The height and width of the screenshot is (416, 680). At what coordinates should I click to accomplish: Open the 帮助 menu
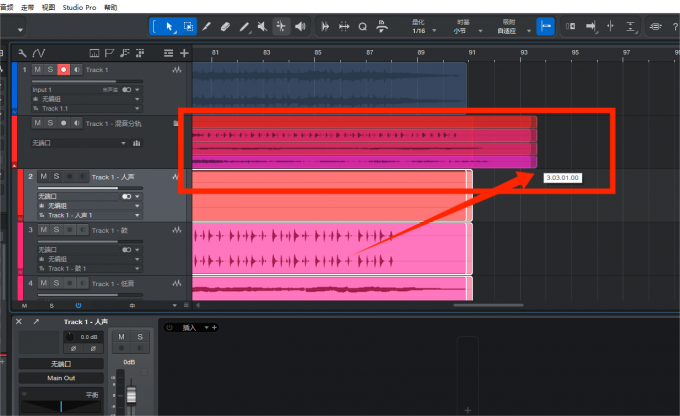[111, 7]
